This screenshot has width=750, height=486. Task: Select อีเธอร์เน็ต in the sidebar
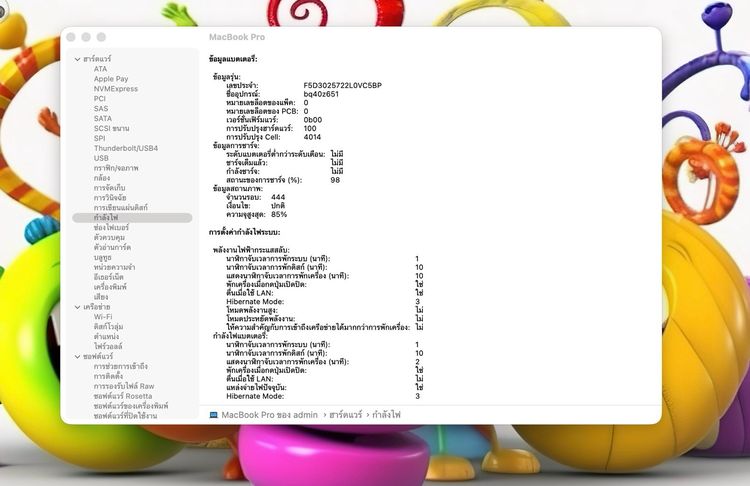point(109,277)
